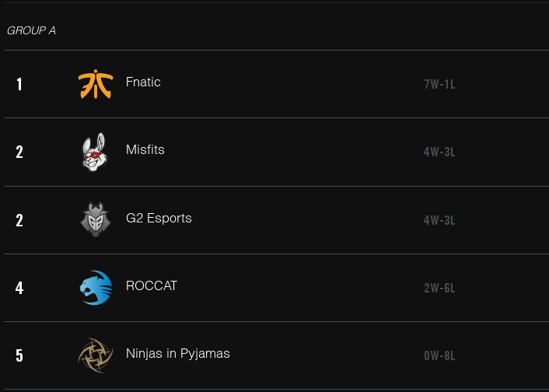Open the Fnatic team name link
549x392 pixels.
click(x=143, y=82)
